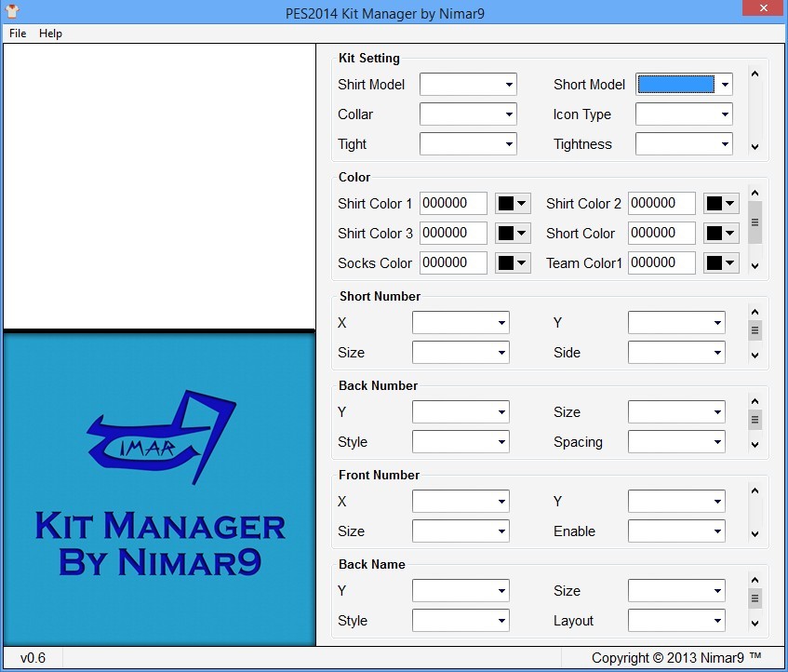The width and height of the screenshot is (788, 672).
Task: Open the Shirt Model dropdown
Action: tap(468, 85)
